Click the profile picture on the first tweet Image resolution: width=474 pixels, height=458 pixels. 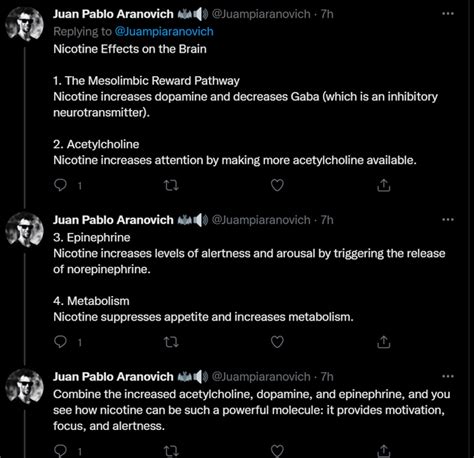pyautogui.click(x=25, y=24)
